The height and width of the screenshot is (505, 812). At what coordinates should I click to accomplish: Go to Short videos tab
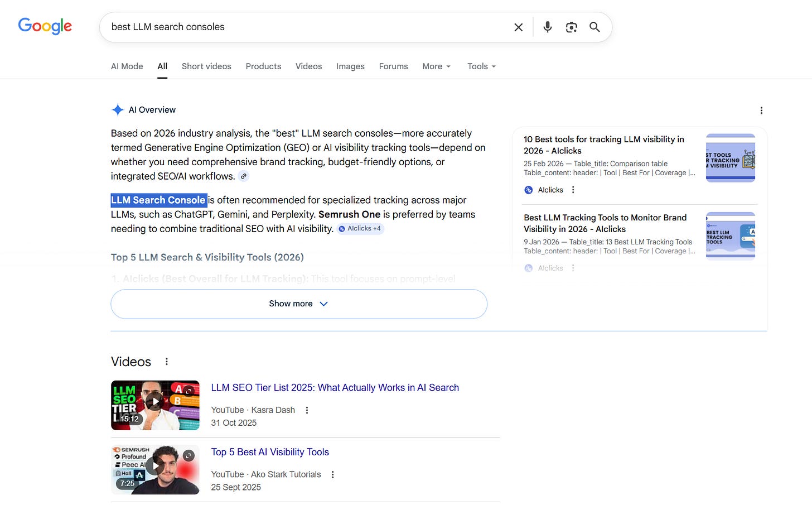tap(206, 66)
